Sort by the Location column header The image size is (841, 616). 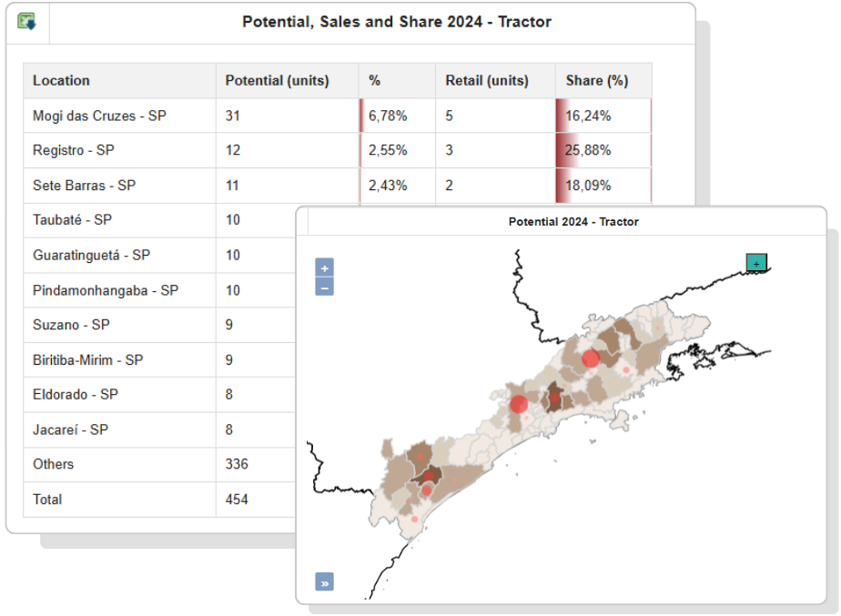61,80
